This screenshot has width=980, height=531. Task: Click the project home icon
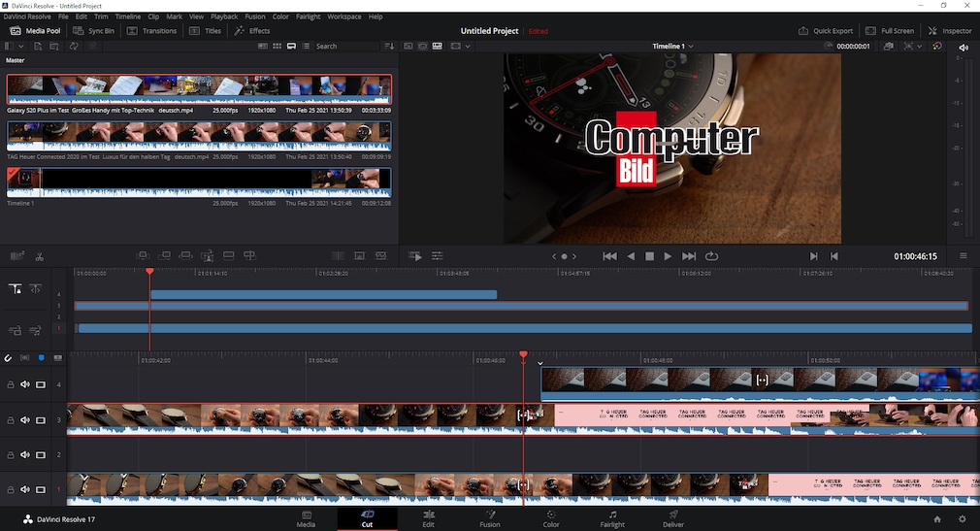coord(936,519)
